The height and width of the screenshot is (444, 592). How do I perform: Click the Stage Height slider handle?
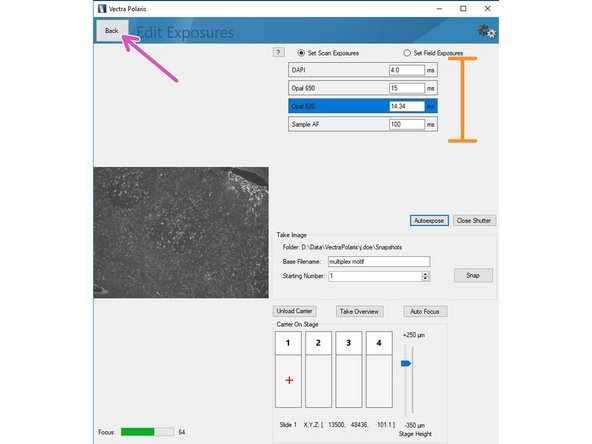click(x=406, y=364)
